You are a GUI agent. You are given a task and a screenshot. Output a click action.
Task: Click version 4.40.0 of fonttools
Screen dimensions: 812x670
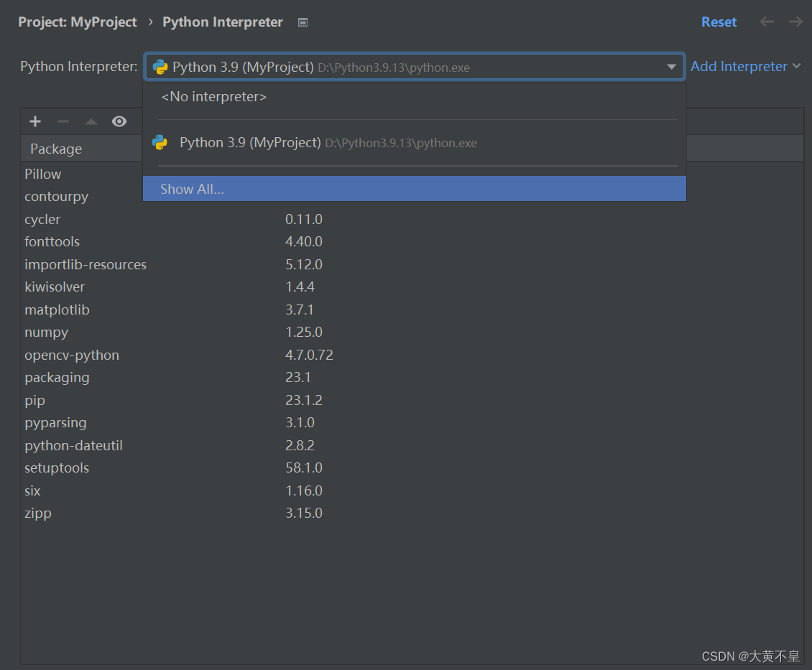click(x=304, y=241)
